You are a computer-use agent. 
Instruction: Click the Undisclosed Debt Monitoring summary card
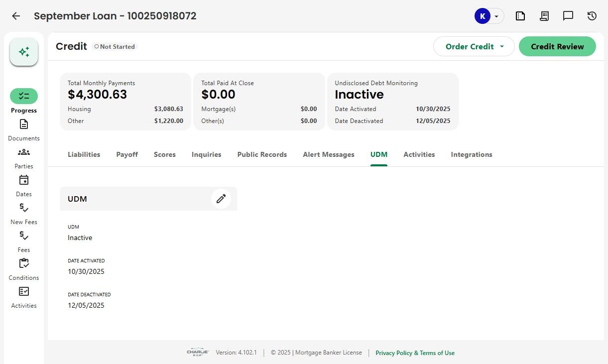[392, 102]
